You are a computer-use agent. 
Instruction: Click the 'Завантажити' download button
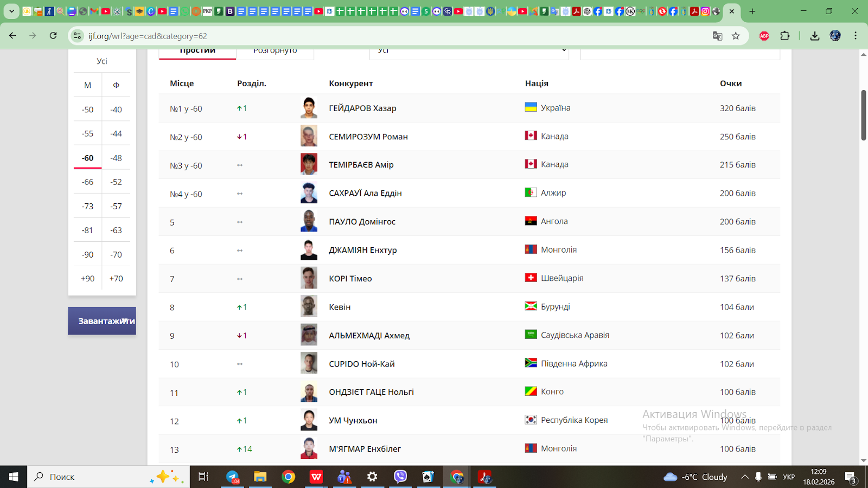(x=102, y=321)
